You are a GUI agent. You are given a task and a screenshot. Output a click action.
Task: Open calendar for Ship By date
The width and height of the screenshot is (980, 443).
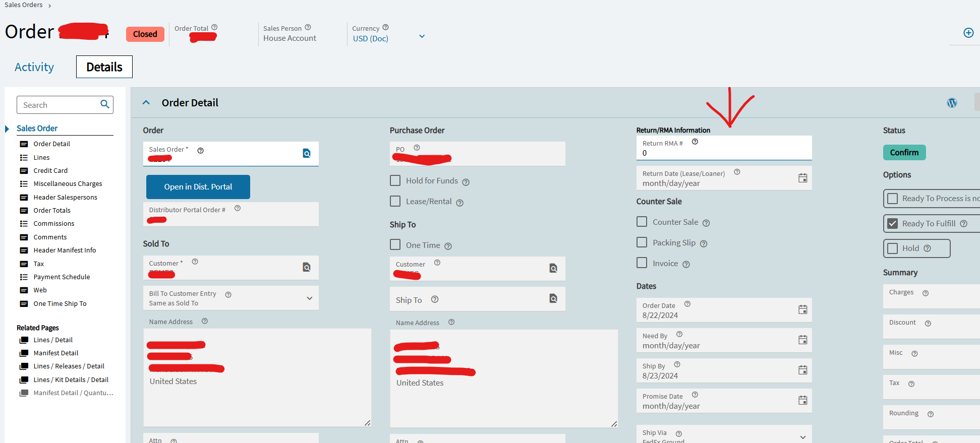[x=803, y=370]
